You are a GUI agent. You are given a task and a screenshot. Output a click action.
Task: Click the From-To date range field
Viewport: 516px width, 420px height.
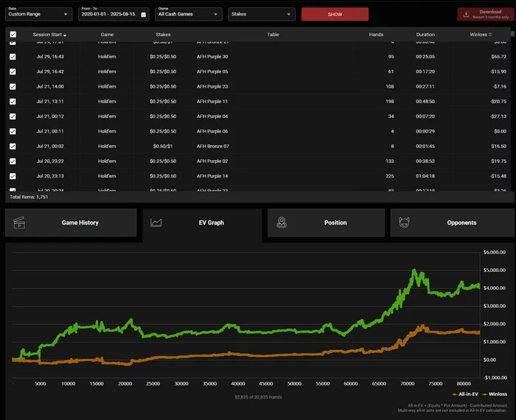coord(114,14)
